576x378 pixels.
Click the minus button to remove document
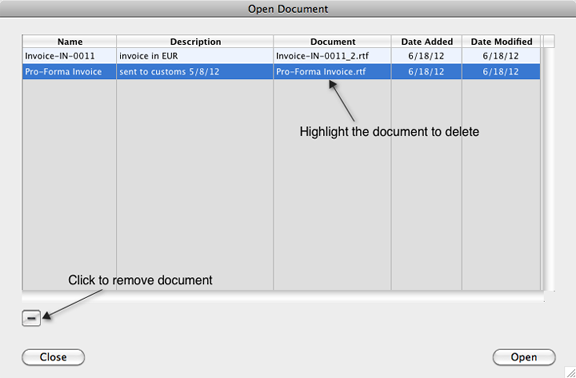point(31,318)
